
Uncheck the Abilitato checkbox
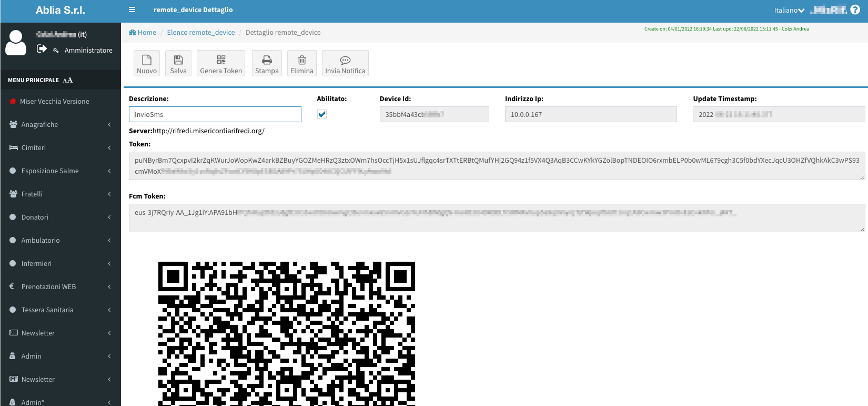[322, 114]
